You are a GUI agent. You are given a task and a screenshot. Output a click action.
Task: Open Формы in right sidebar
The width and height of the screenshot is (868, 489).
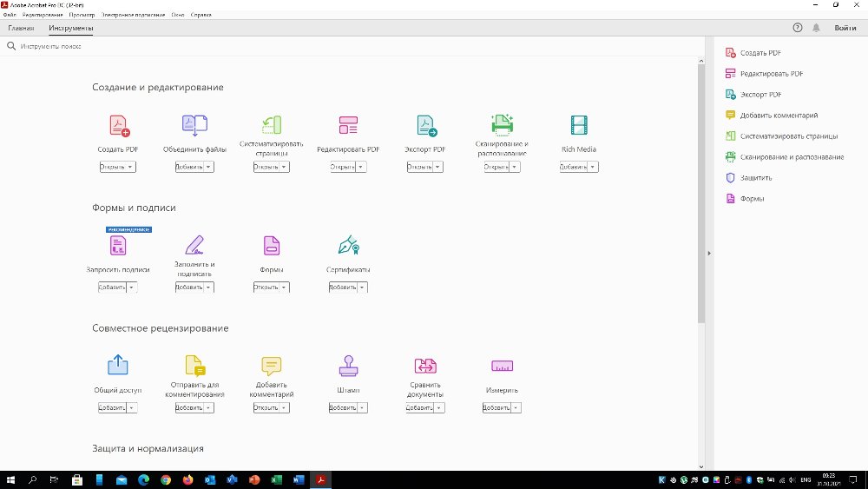[745, 198]
